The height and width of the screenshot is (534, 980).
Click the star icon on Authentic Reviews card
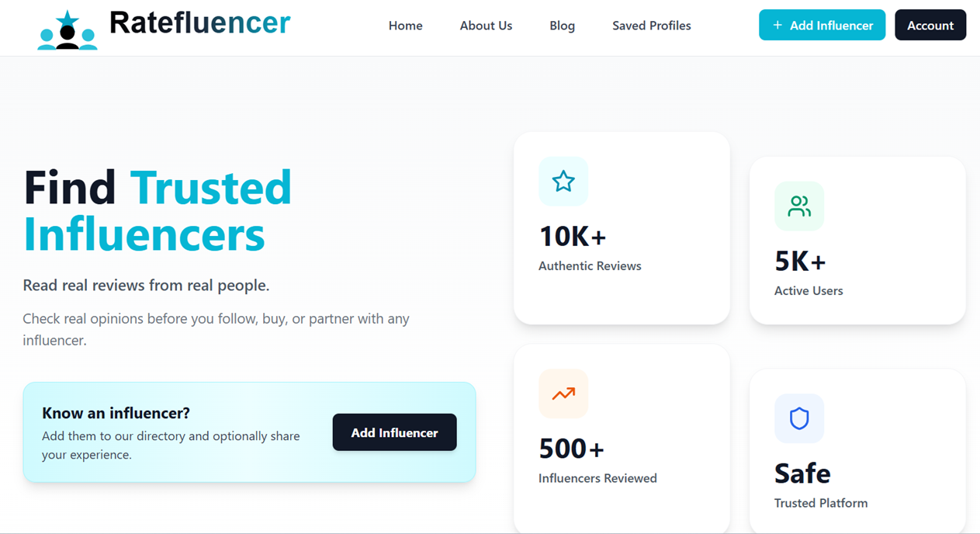[x=563, y=181]
